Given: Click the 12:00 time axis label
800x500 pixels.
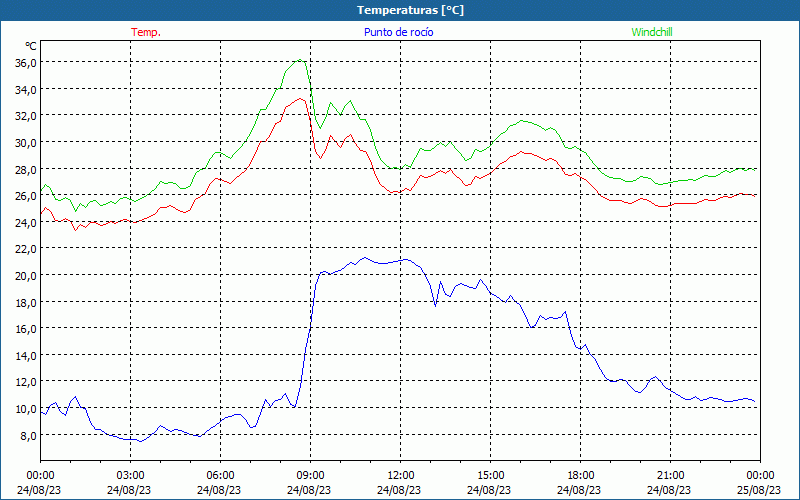Looking at the screenshot, I should coord(401,476).
